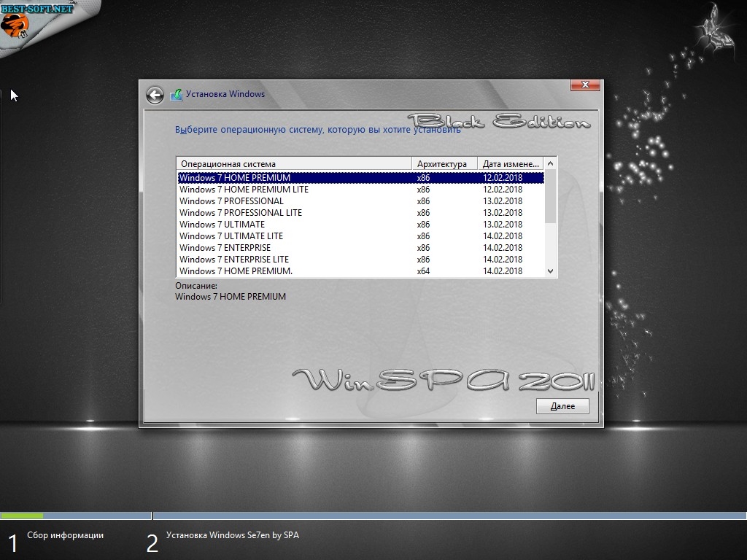Click the 13.02.2018 date of ULTIMATE row
The width and height of the screenshot is (747, 560).
click(x=503, y=225)
